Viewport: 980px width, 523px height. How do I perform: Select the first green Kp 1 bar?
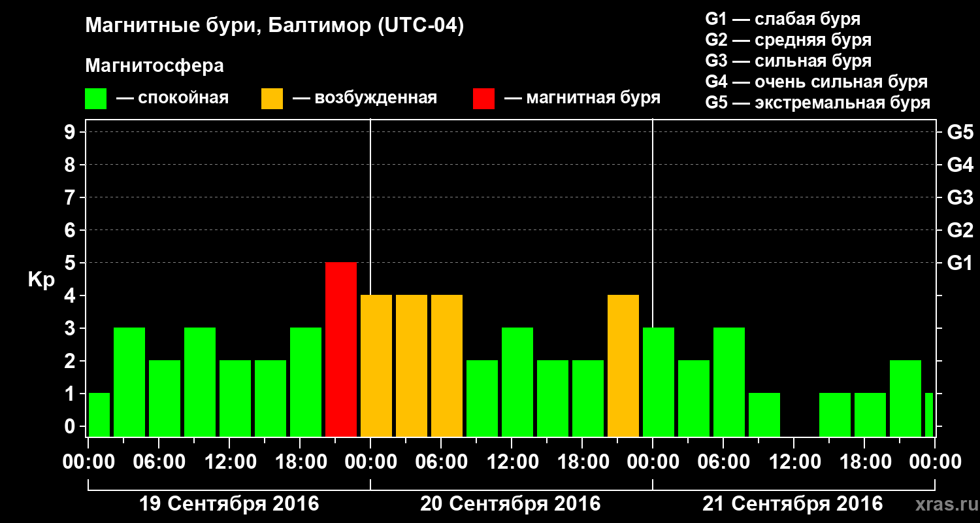[x=99, y=415]
